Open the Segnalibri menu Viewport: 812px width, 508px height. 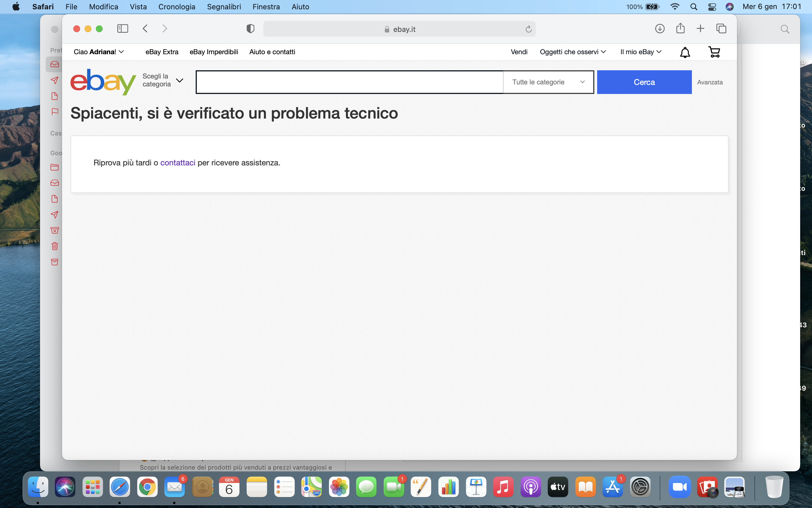click(x=224, y=7)
